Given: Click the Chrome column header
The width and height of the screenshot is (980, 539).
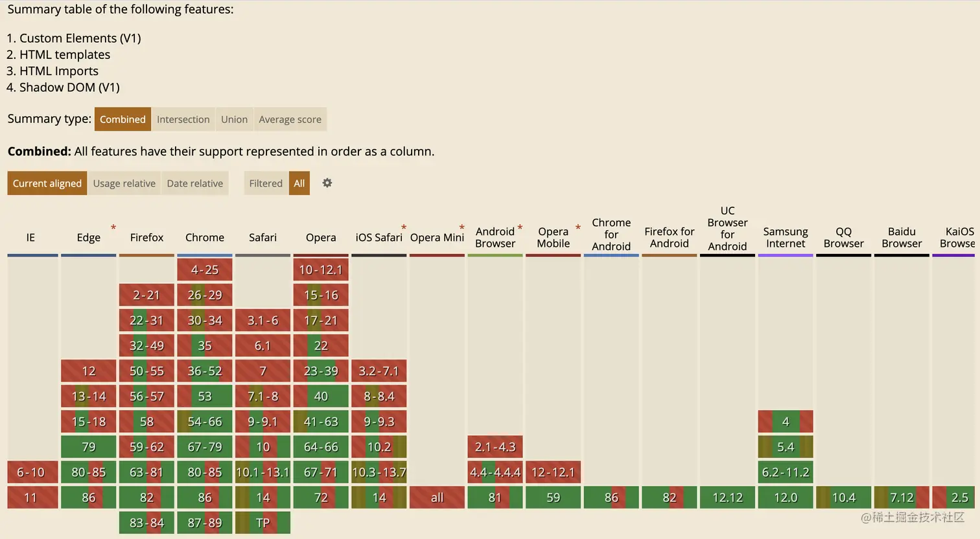Looking at the screenshot, I should (205, 237).
